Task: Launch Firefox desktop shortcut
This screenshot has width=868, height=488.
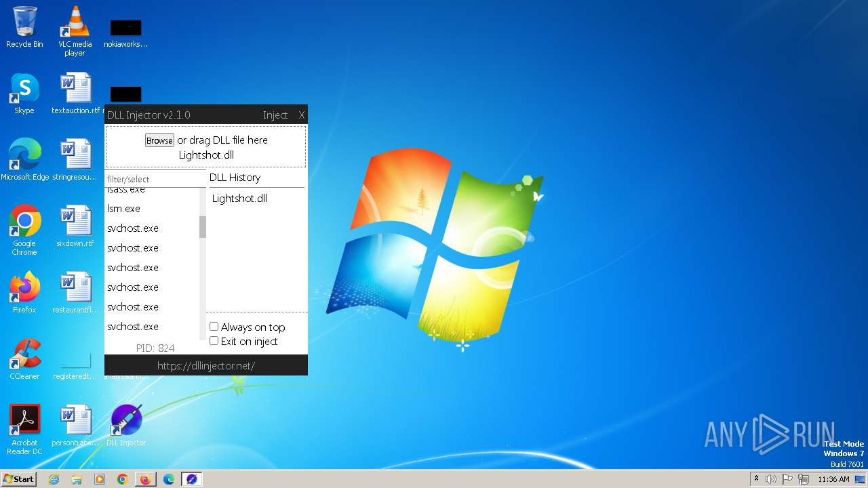Action: [24, 293]
